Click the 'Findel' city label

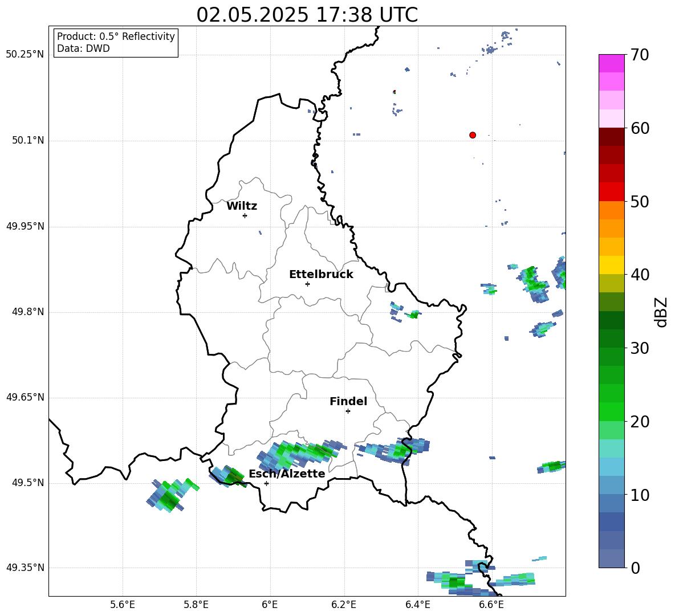tap(348, 401)
